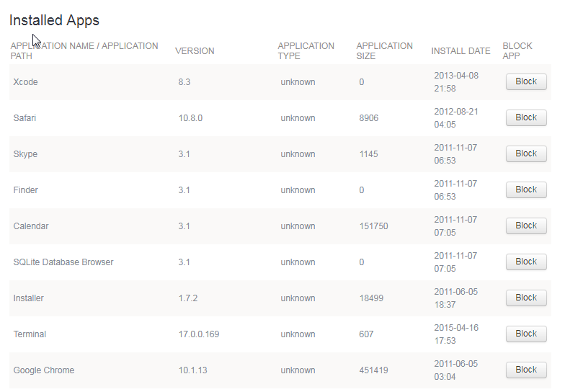Click Skype size value 1145
This screenshot has height=392, width=565.
click(x=369, y=154)
